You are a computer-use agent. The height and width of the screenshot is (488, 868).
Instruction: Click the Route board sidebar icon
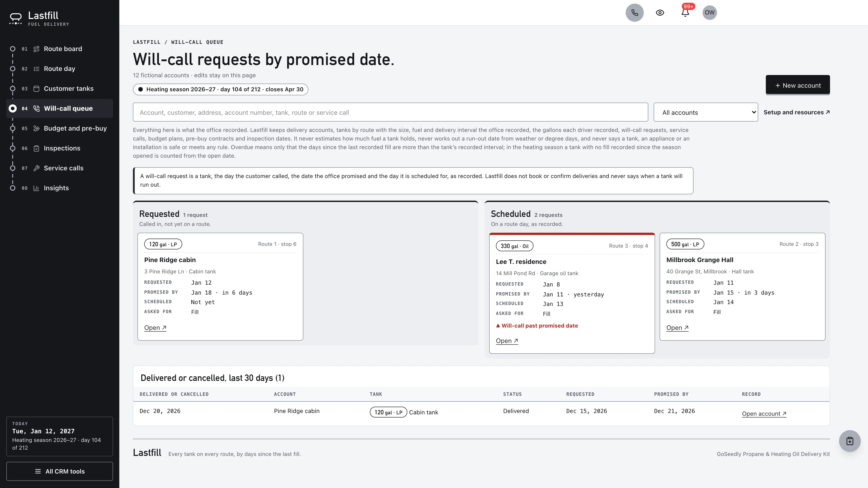(x=36, y=49)
